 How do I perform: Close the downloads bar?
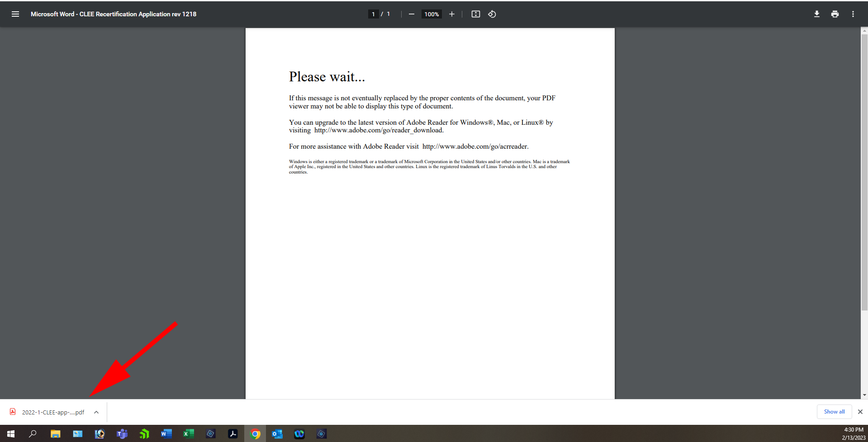[860, 412]
